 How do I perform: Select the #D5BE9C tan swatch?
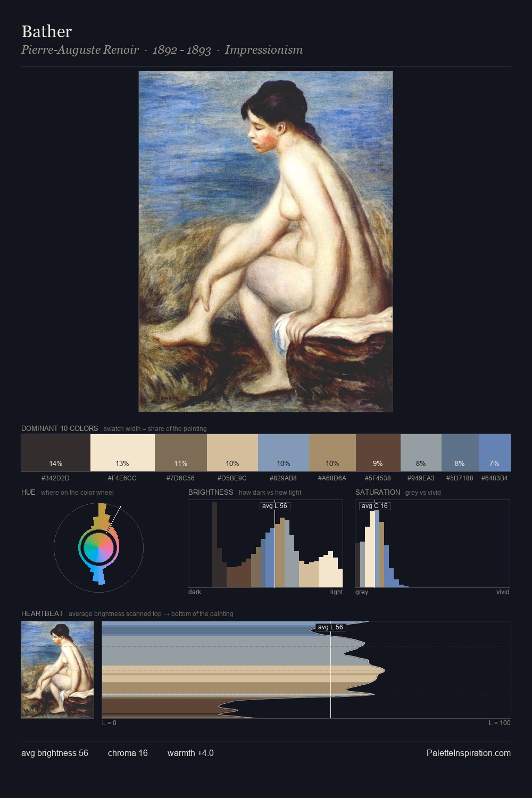click(x=232, y=453)
